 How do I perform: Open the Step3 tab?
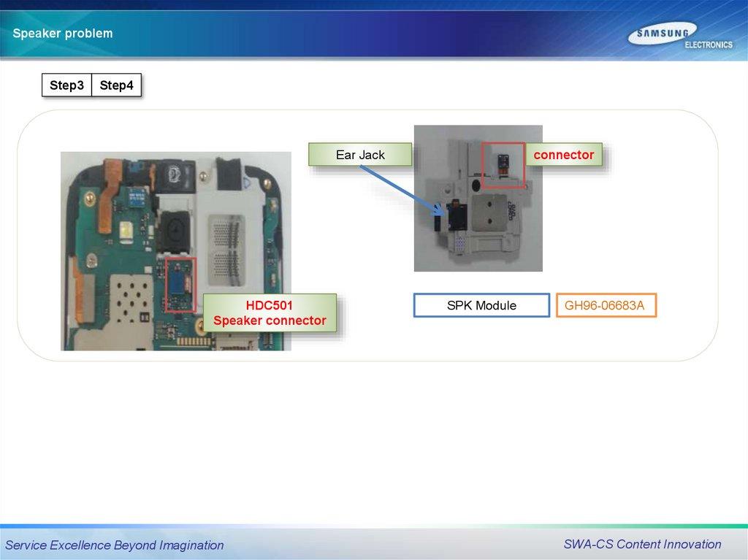(66, 85)
